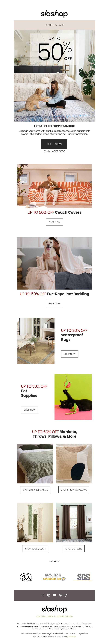This screenshot has width=109, height=644.
Task: Click Shop Curtains button
Action: (74, 549)
